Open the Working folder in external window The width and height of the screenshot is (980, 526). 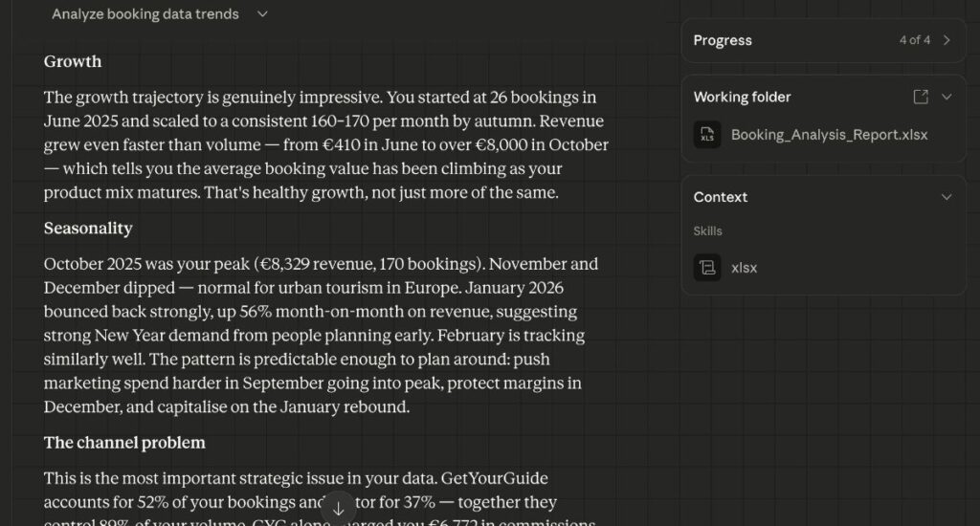[921, 97]
